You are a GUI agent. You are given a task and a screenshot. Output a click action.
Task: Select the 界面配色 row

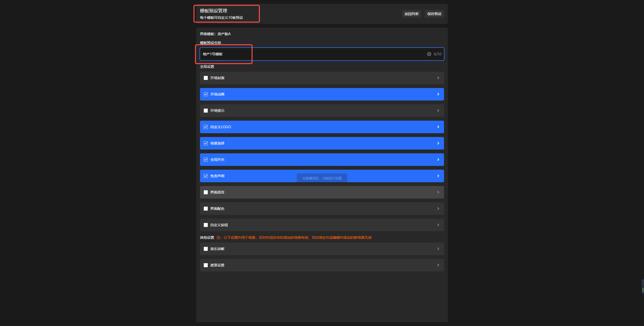click(322, 209)
